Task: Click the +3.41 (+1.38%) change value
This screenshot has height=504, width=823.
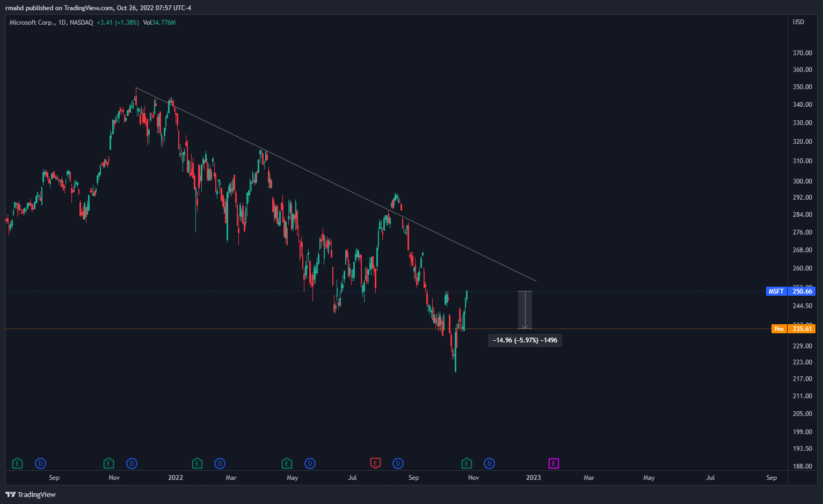Action: point(118,23)
